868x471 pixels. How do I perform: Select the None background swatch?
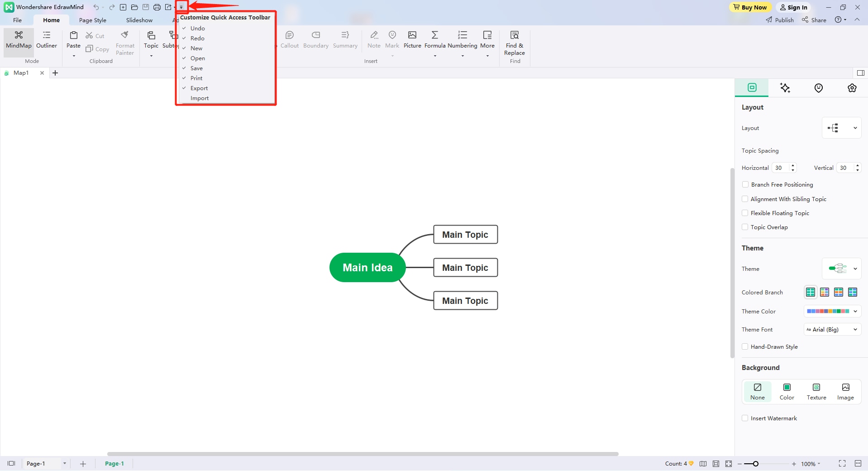click(x=758, y=392)
